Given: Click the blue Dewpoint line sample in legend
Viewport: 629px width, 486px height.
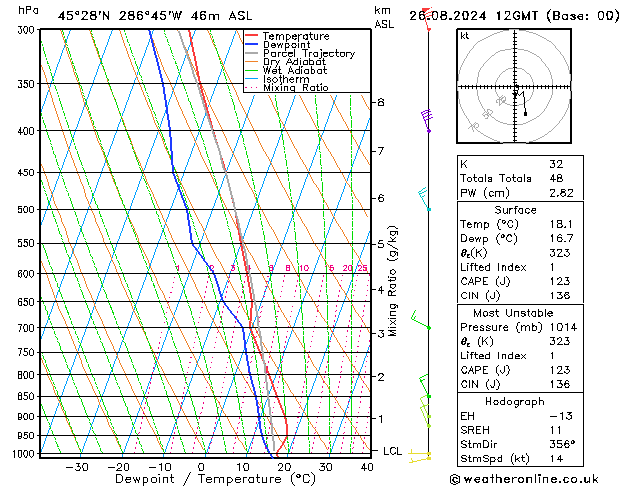Looking at the screenshot, I should (251, 45).
